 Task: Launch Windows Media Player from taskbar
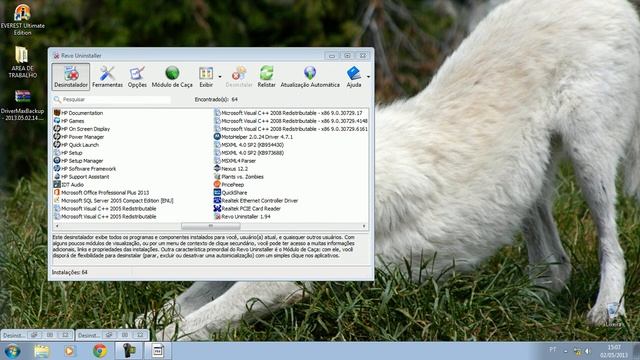click(69, 351)
